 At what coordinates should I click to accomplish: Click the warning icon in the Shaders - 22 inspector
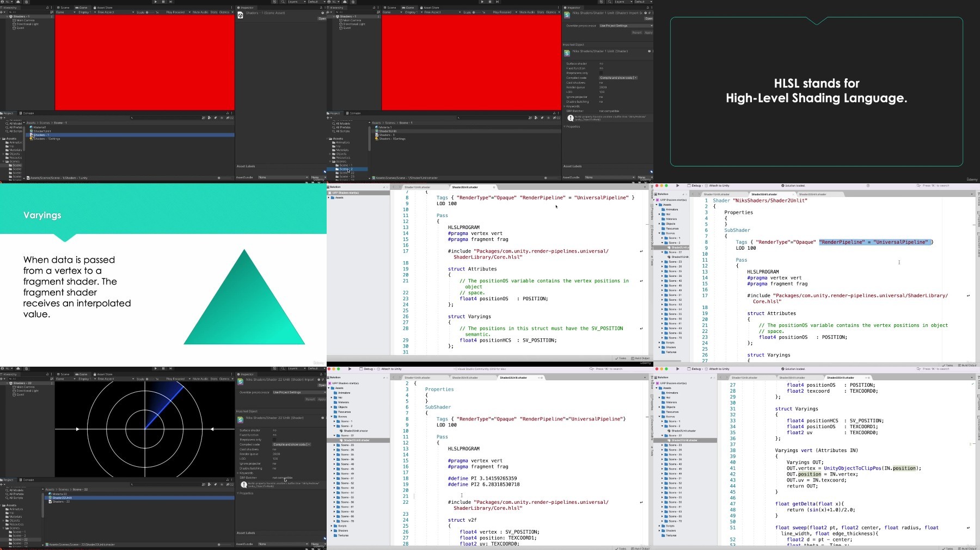pos(244,484)
